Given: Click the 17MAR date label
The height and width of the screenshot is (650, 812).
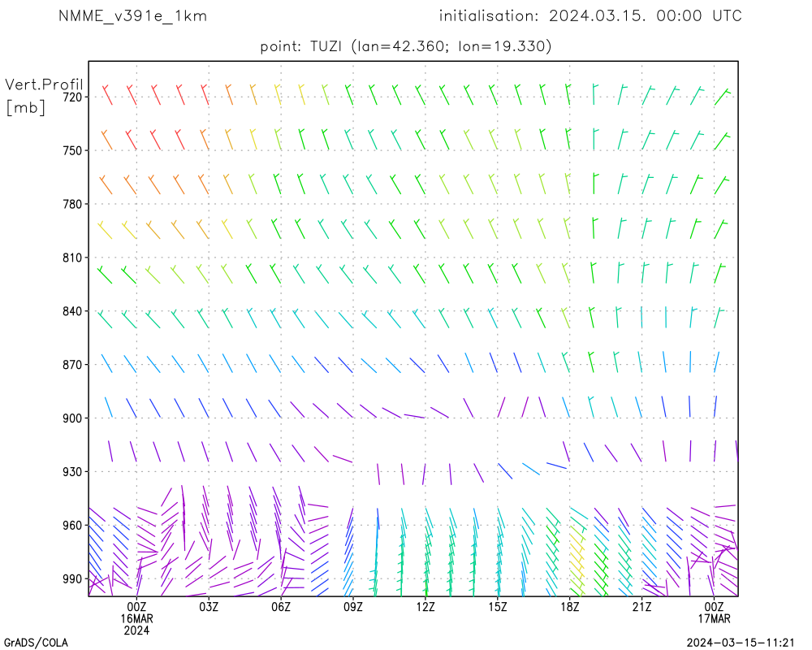Looking at the screenshot, I should point(714,619).
